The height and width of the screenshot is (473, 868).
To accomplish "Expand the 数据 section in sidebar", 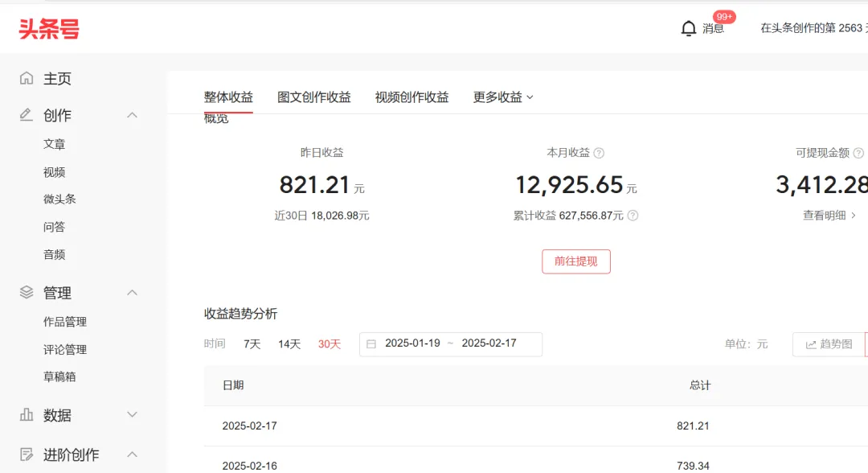I will pyautogui.click(x=132, y=414).
